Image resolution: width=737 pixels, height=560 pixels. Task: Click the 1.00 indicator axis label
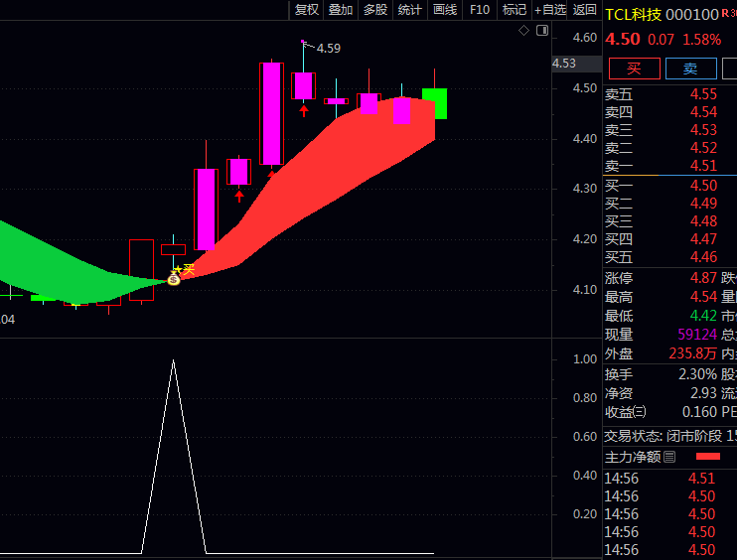coord(585,359)
